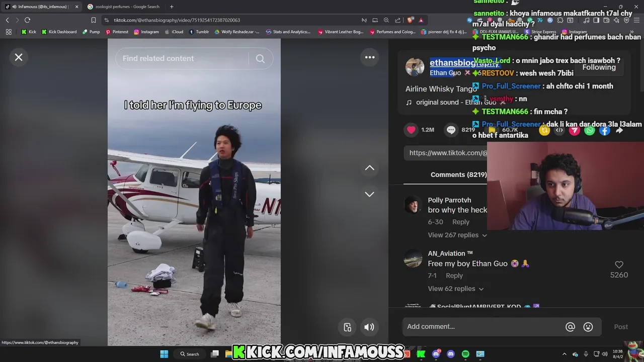644x362 pixels.
Task: Open the emoji picker in comment box
Action: pyautogui.click(x=588, y=327)
